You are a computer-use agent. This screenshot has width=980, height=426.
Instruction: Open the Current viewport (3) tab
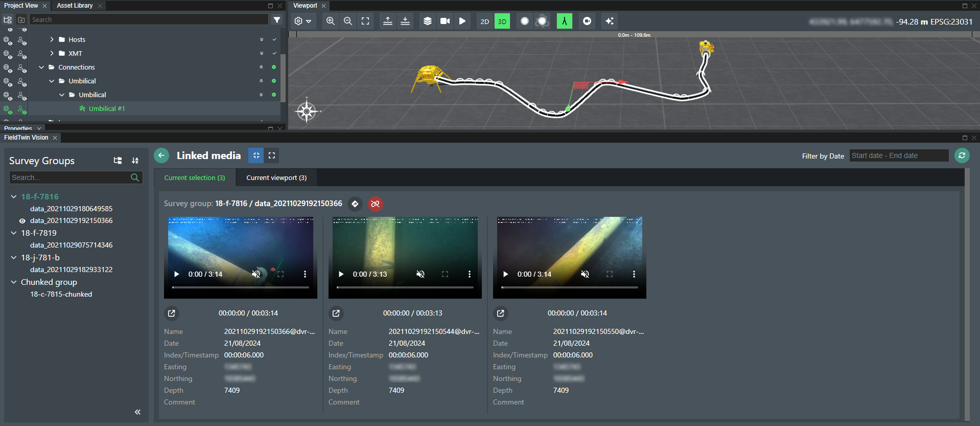tap(276, 177)
